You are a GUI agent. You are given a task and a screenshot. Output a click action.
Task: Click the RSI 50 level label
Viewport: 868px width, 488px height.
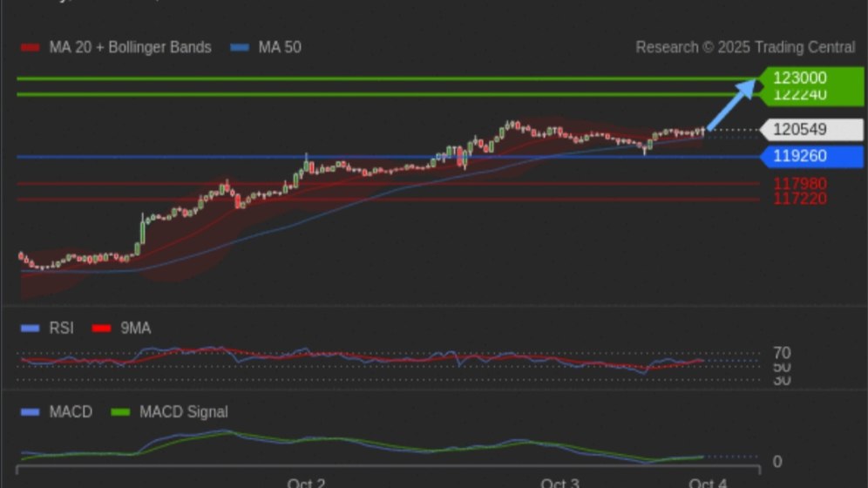point(782,367)
